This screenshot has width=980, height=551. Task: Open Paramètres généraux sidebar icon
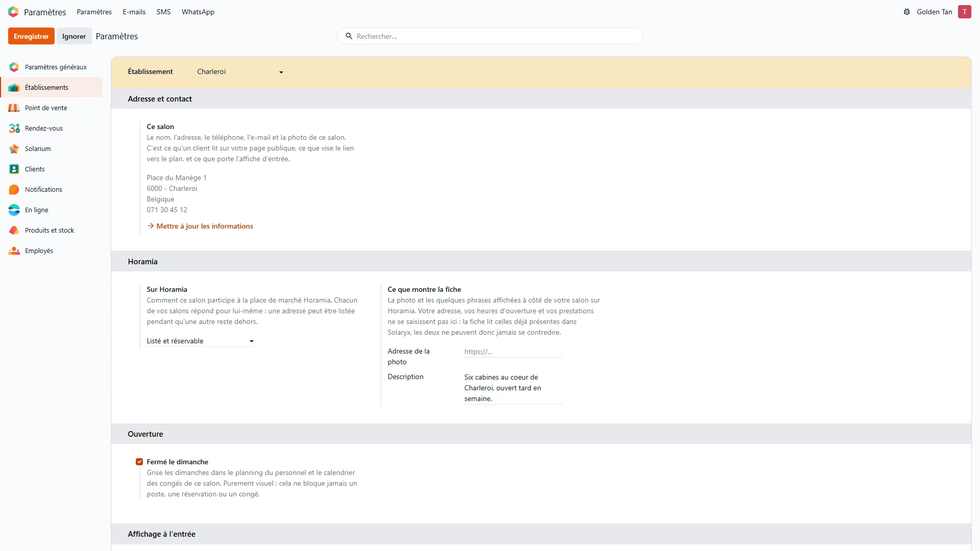pyautogui.click(x=14, y=67)
